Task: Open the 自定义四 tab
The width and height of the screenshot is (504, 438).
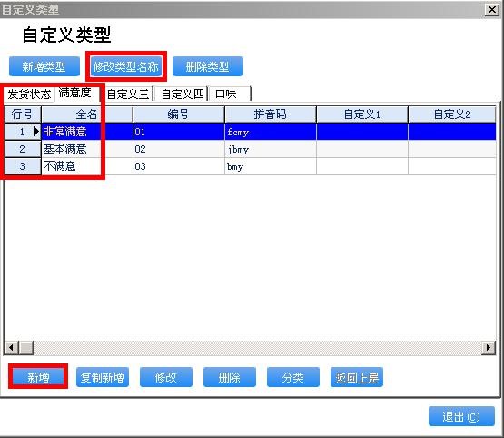Action: click(183, 95)
